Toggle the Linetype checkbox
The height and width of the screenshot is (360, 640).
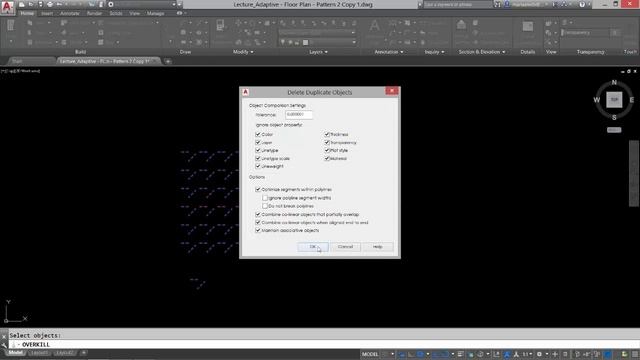tap(258, 150)
